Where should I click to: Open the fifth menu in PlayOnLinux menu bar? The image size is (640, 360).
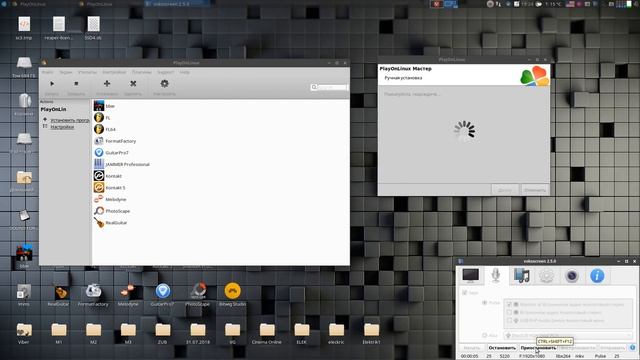[142, 72]
